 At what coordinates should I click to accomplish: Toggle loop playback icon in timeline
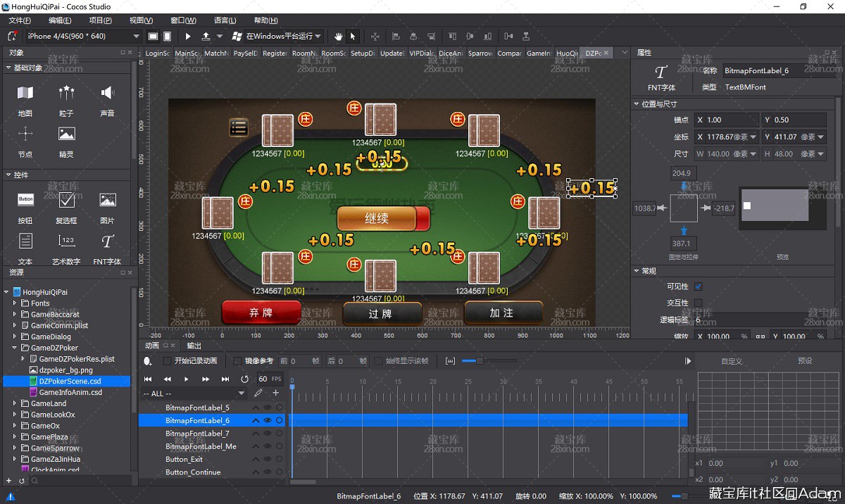point(244,379)
